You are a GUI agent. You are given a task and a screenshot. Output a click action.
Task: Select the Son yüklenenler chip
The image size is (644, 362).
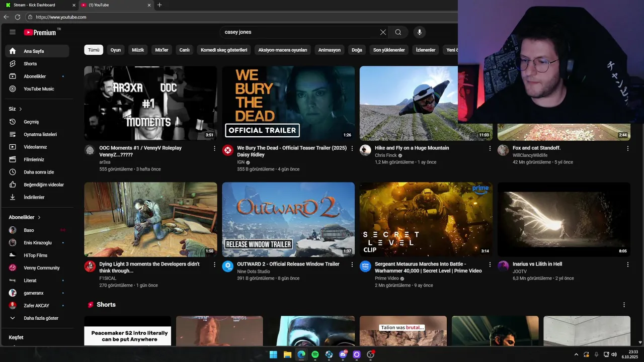(x=389, y=50)
